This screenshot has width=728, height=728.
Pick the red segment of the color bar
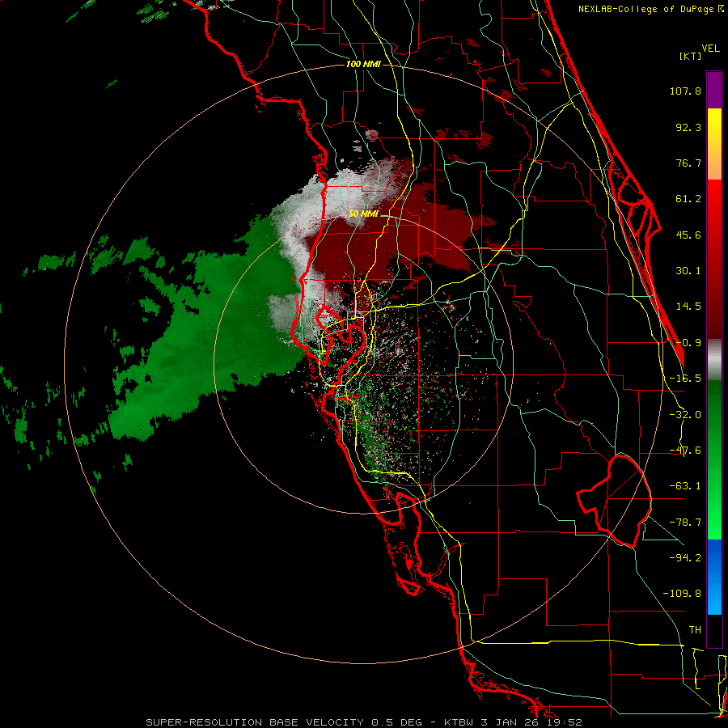tap(714, 259)
